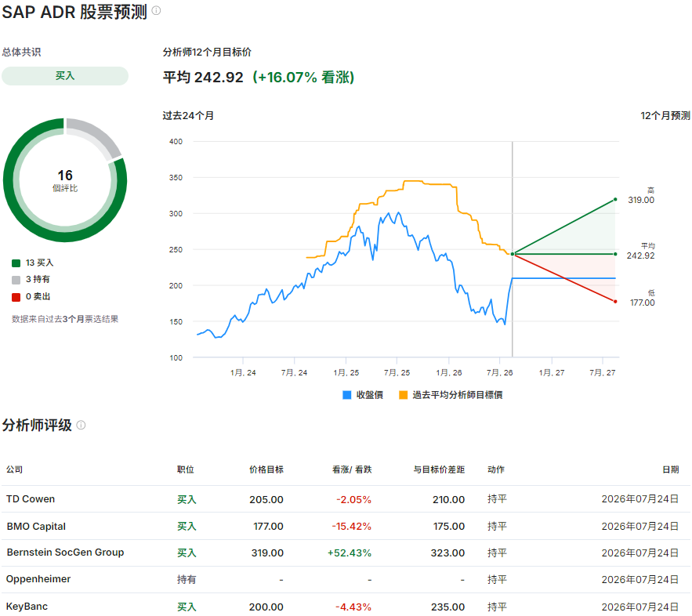Click the orange 過去平均分析師目標價 legend swatch

tap(403, 395)
